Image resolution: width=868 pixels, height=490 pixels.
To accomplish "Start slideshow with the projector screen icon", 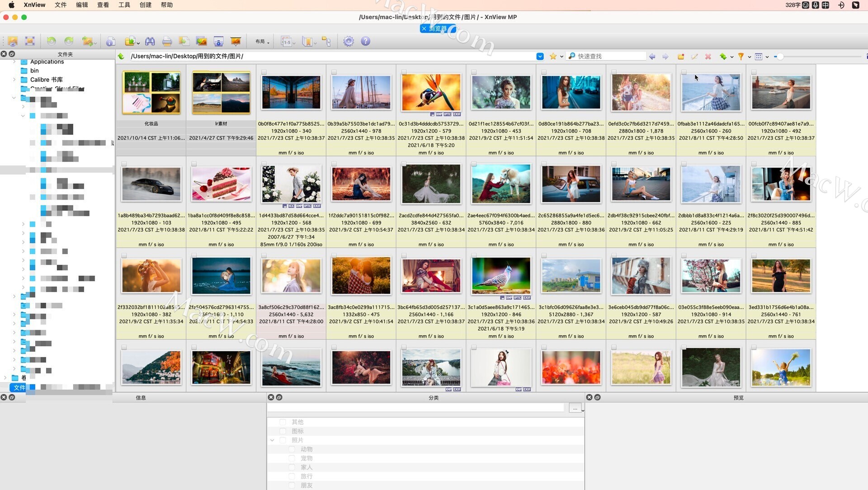I will tap(236, 42).
